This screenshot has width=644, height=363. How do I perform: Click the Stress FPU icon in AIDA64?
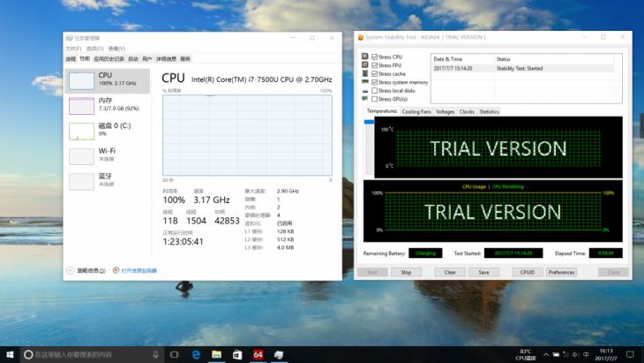click(x=364, y=65)
